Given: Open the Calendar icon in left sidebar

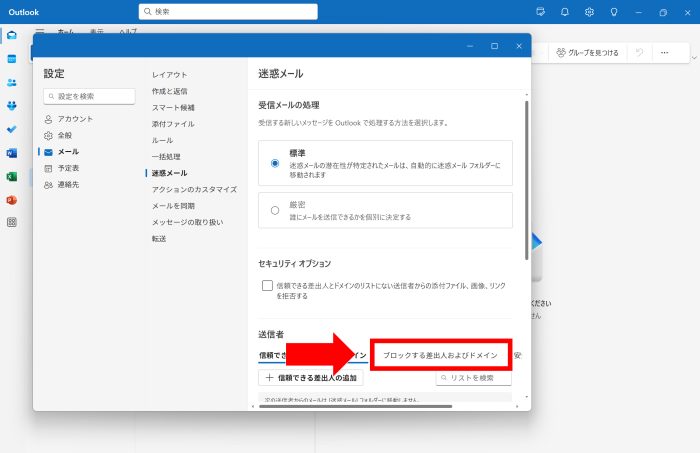Looking at the screenshot, I should [12, 59].
